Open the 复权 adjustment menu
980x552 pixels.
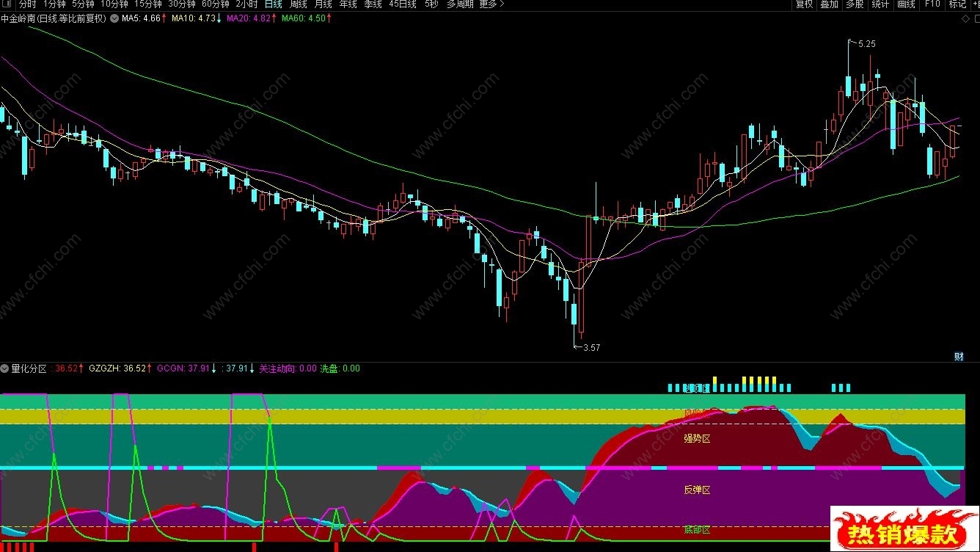coord(804,4)
